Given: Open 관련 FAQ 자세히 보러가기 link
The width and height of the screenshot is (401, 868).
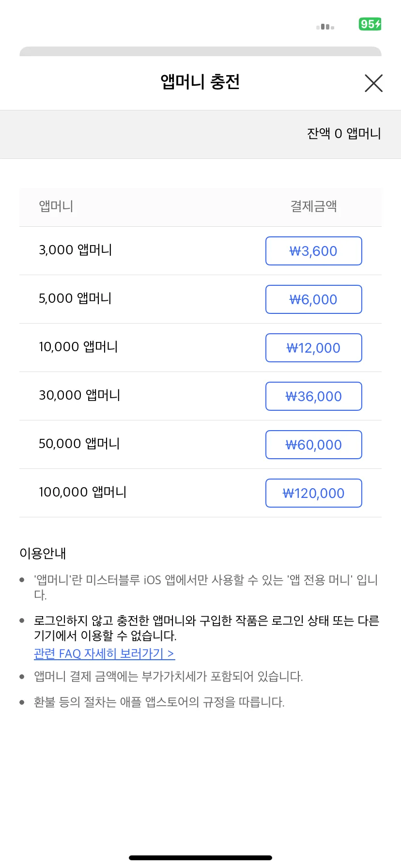Looking at the screenshot, I should [x=104, y=653].
